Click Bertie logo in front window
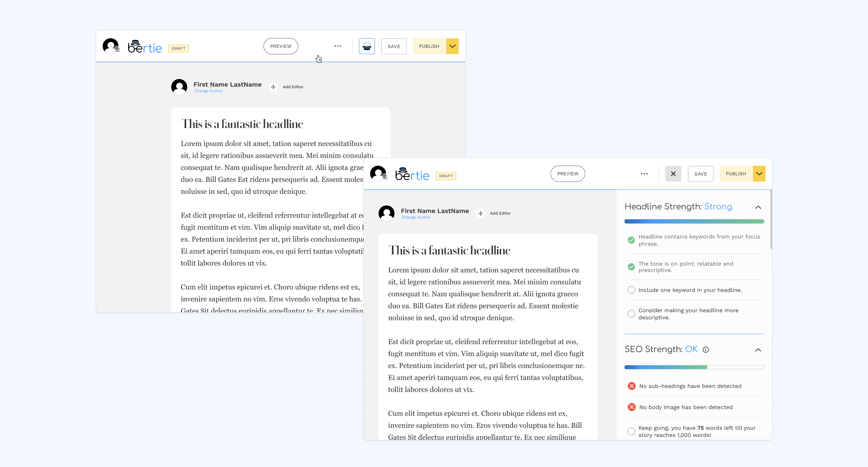 [x=412, y=174]
